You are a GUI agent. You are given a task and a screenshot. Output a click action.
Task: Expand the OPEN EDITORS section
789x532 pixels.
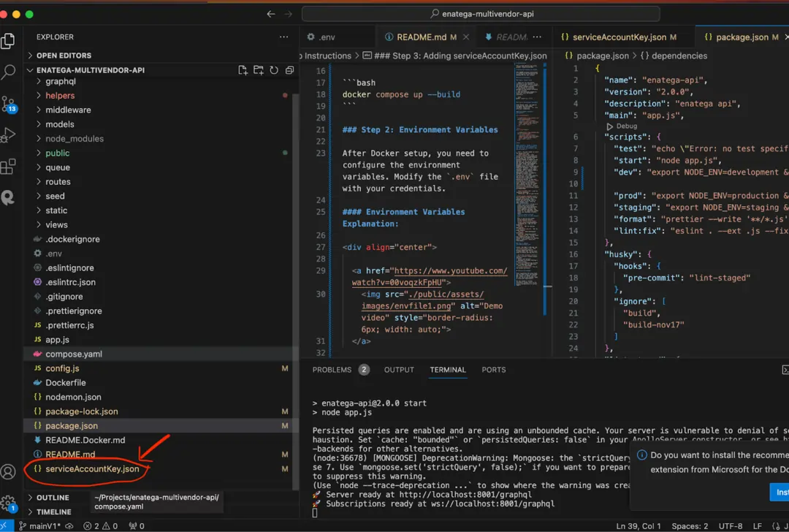pos(64,56)
